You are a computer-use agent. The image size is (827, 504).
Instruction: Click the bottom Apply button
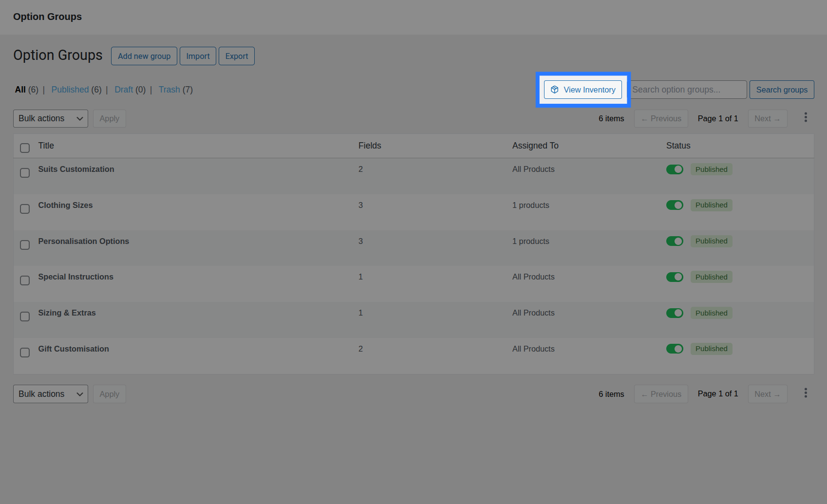tap(110, 394)
